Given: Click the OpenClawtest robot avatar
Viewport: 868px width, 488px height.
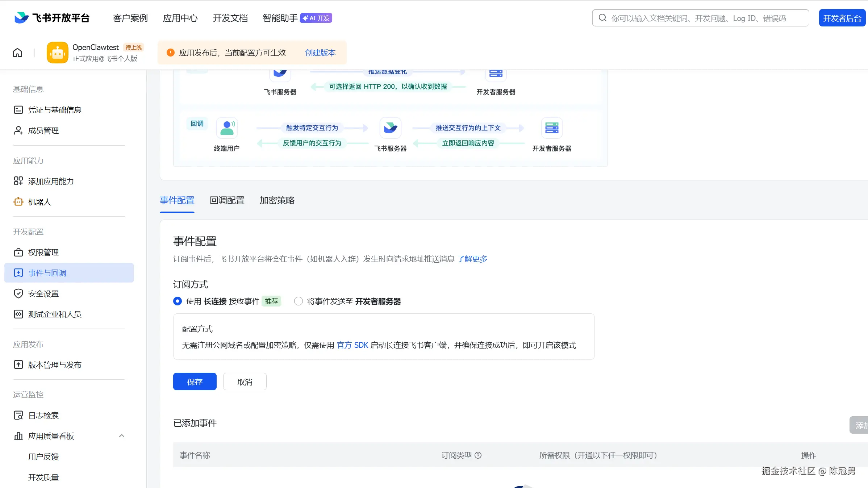Looking at the screenshot, I should (57, 52).
